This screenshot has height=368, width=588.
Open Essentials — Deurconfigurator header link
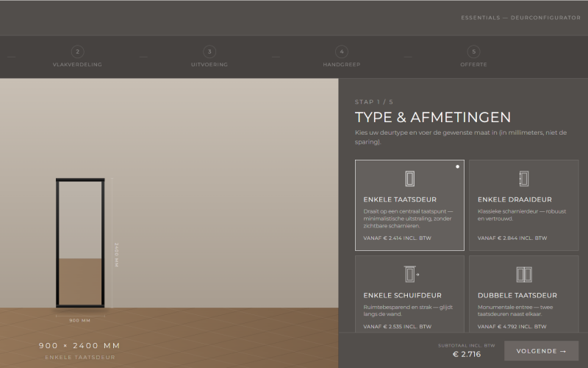click(521, 18)
